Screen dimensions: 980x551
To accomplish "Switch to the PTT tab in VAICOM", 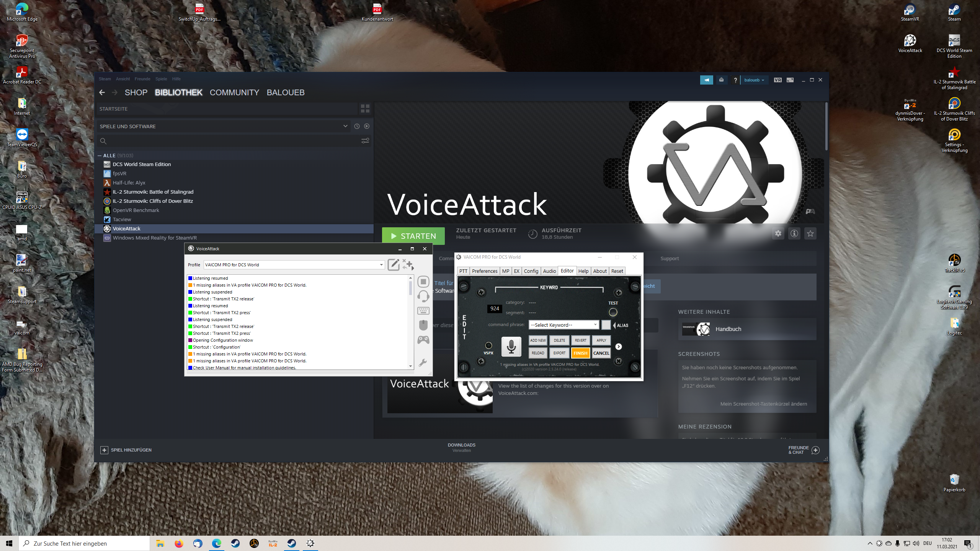I will click(x=463, y=271).
